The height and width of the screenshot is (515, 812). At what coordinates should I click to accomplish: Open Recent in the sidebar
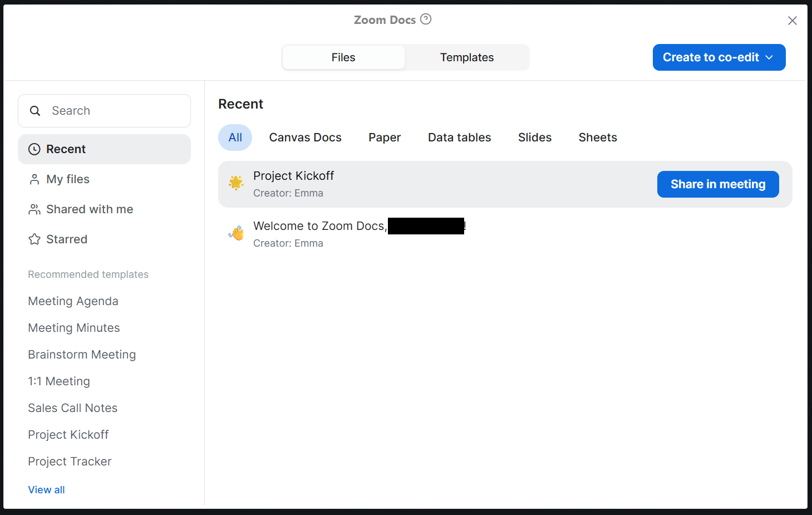click(104, 149)
